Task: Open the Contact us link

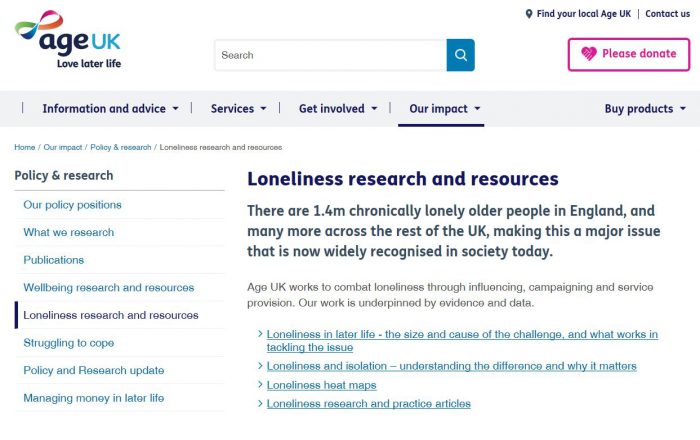Action: pyautogui.click(x=667, y=14)
